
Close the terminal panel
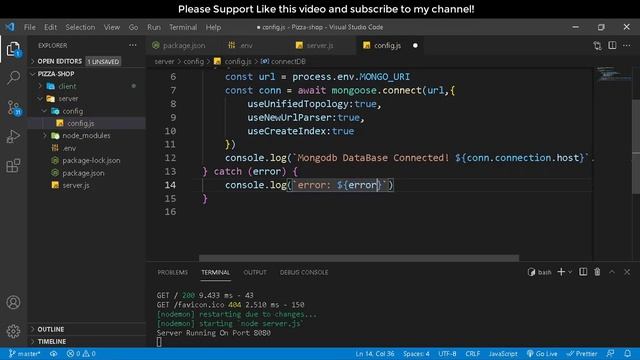pyautogui.click(x=627, y=272)
